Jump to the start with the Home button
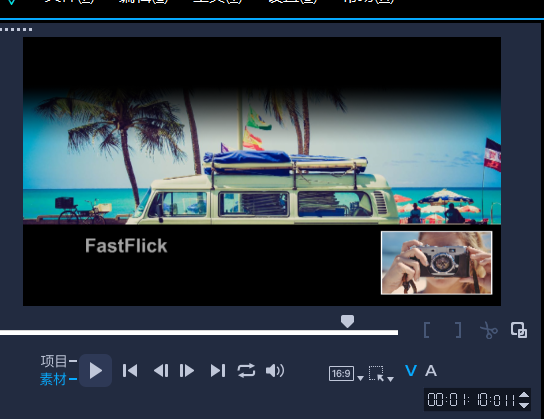 [x=130, y=371]
